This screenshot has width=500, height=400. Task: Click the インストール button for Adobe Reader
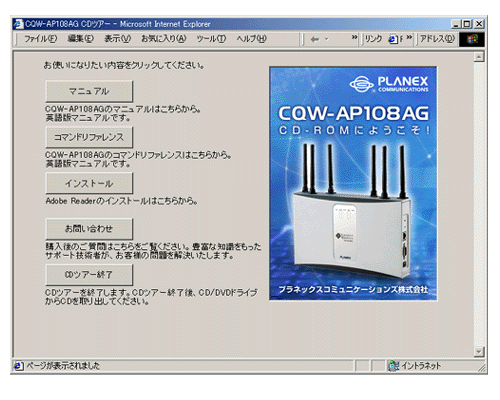pos(89,183)
